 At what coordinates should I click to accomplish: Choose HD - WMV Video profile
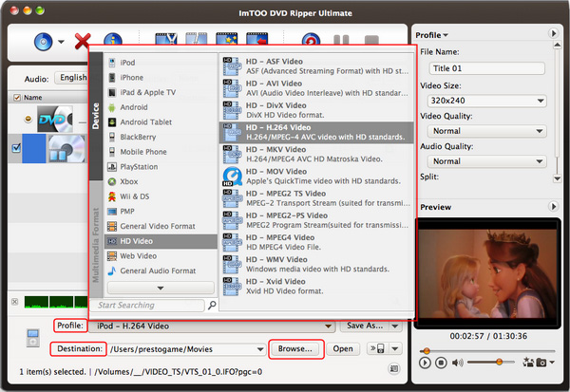tap(316, 265)
